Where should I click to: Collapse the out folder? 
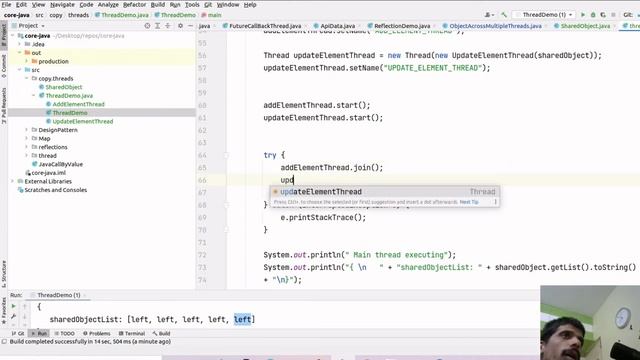(x=20, y=53)
